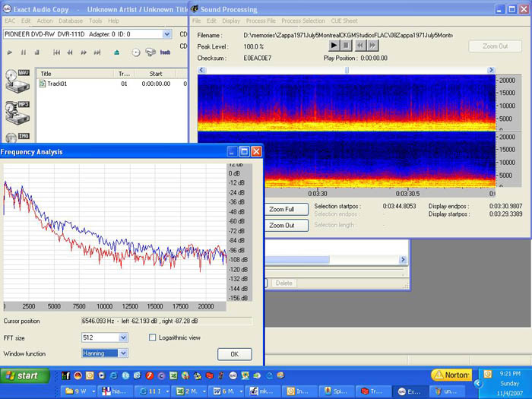532x399 pixels.
Task: Click the Spi... taskbar button
Action: pyautogui.click(x=337, y=391)
